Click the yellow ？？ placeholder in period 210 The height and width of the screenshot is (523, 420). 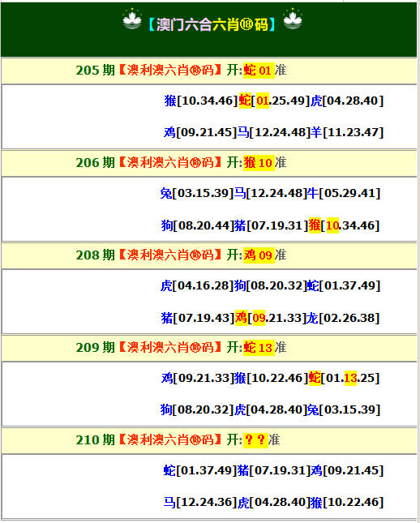pos(256,440)
